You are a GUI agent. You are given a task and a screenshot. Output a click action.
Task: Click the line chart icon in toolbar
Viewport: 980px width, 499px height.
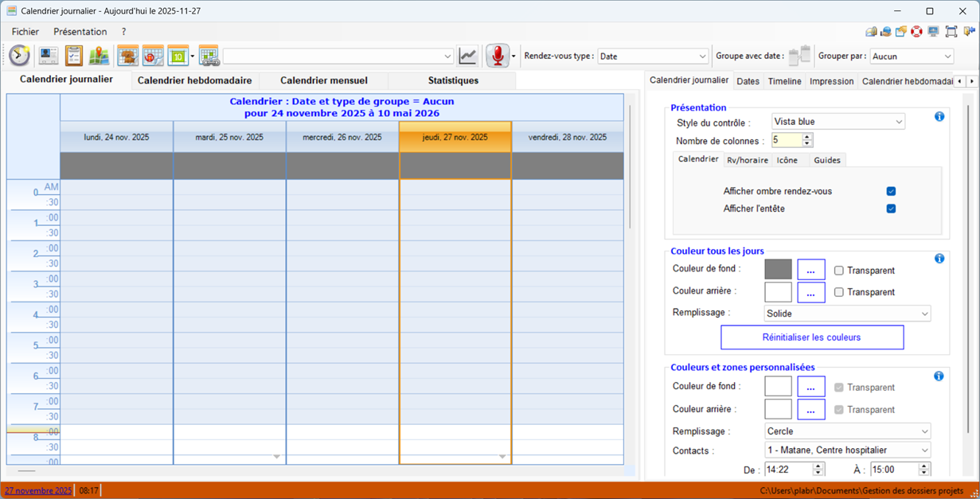point(468,56)
